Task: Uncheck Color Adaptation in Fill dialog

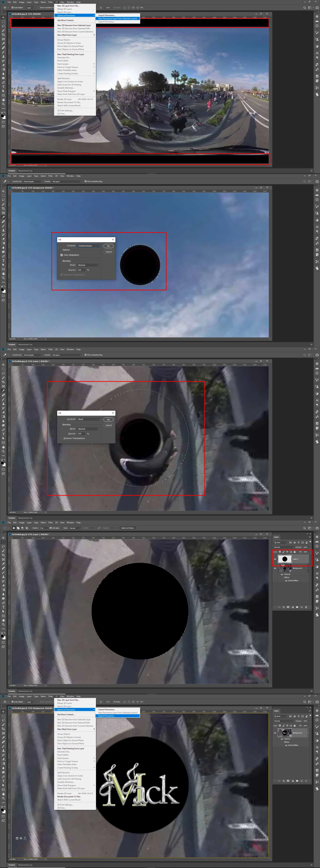Action: click(61, 255)
